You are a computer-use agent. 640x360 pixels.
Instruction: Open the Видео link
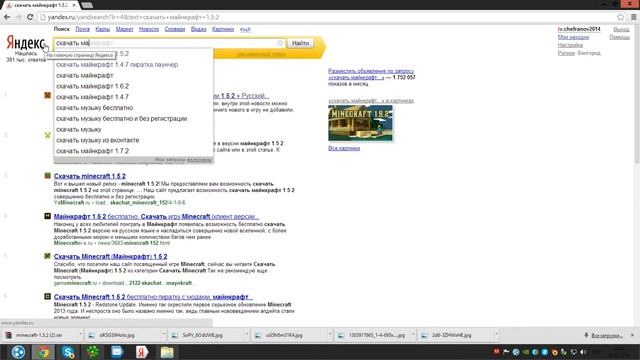[198, 29]
